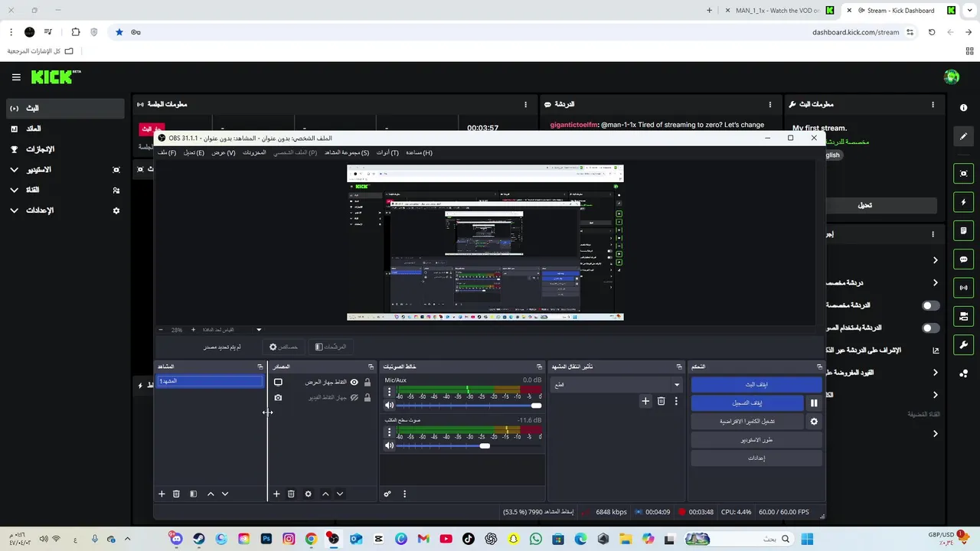Open virtual camera settings gear

click(814, 421)
